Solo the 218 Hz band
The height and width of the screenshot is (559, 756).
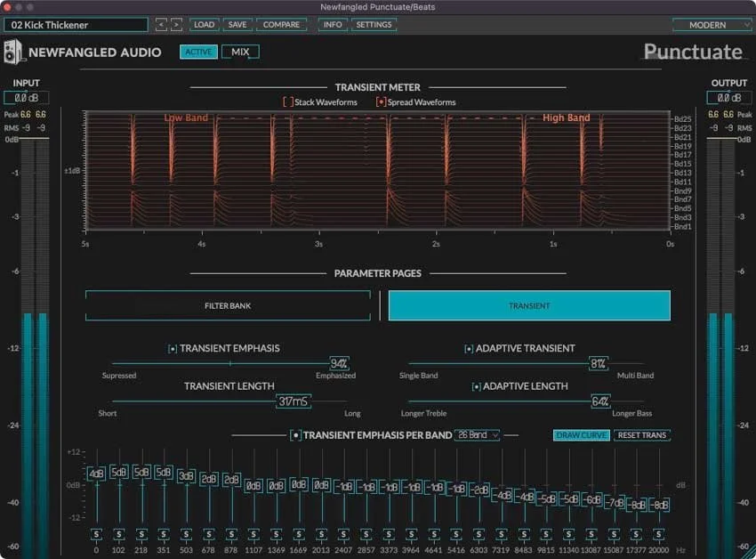(141, 534)
